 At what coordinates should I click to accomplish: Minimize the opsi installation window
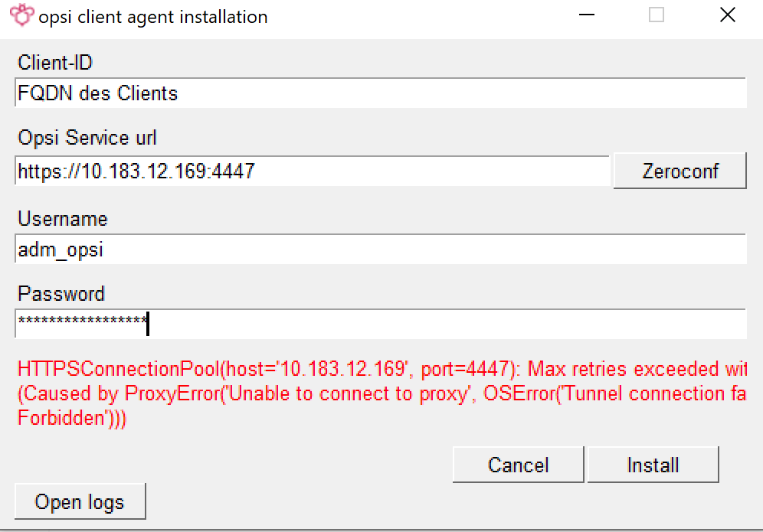point(586,15)
